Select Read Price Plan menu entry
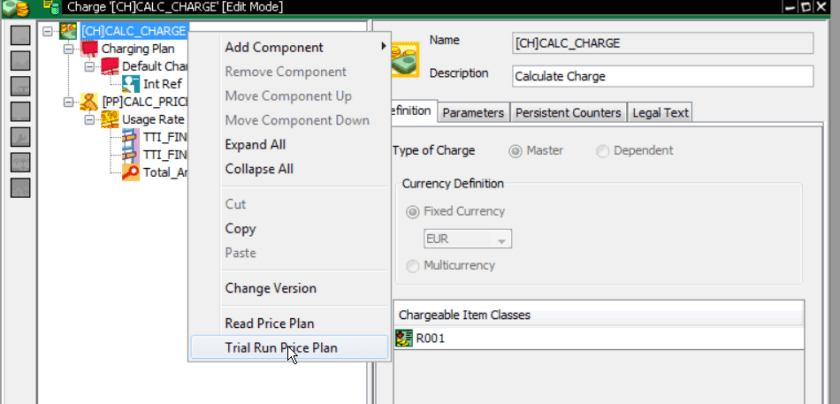Viewport: 840px width, 404px height. click(x=289, y=324)
